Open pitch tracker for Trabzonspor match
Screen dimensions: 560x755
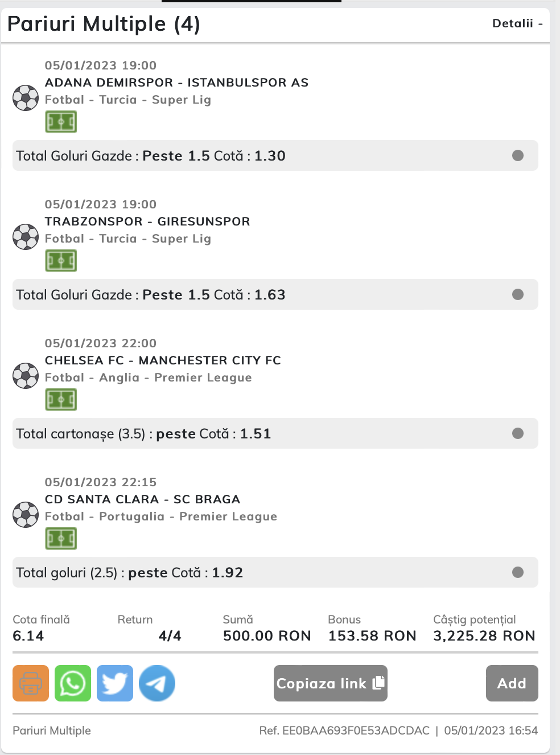click(x=61, y=261)
